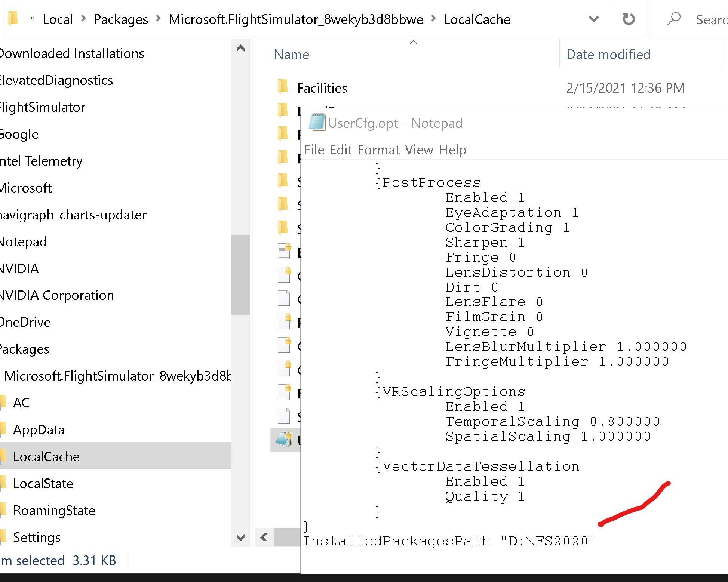Image resolution: width=728 pixels, height=582 pixels.
Task: Select the RoamingState folder in tree
Action: 54,511
